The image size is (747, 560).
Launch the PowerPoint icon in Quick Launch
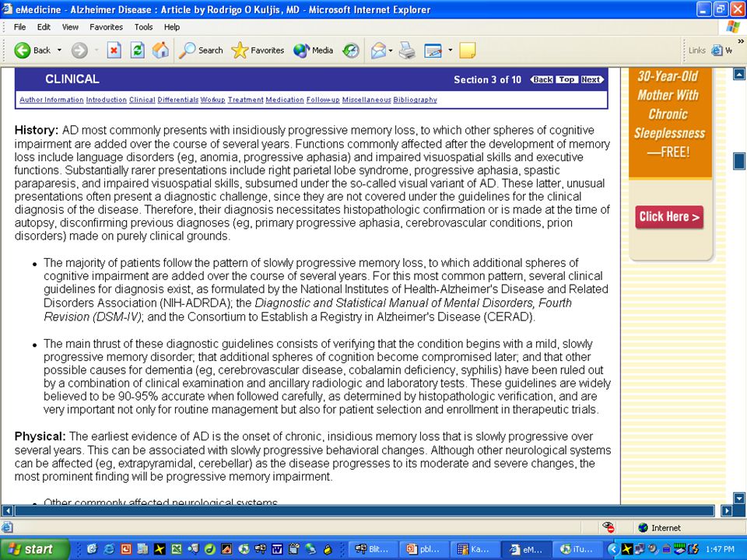click(126, 549)
